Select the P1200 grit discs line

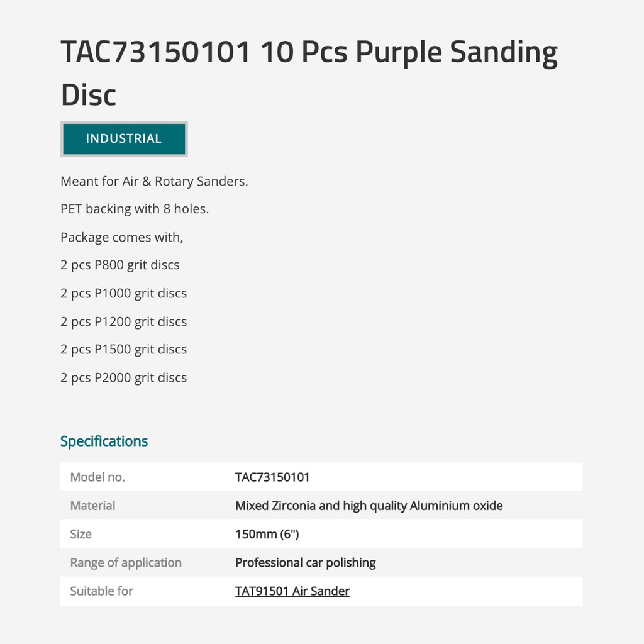coord(123,321)
